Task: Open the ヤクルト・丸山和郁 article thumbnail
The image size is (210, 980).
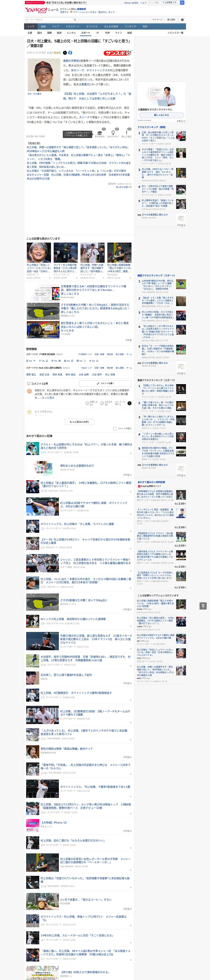Action: [32, 449]
